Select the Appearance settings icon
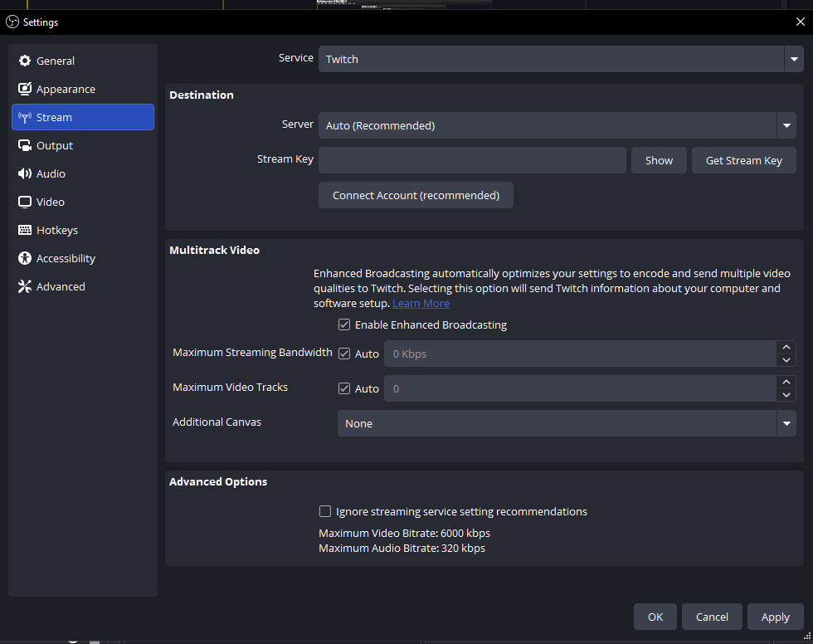Screen dimensions: 813x644 click(x=25, y=89)
